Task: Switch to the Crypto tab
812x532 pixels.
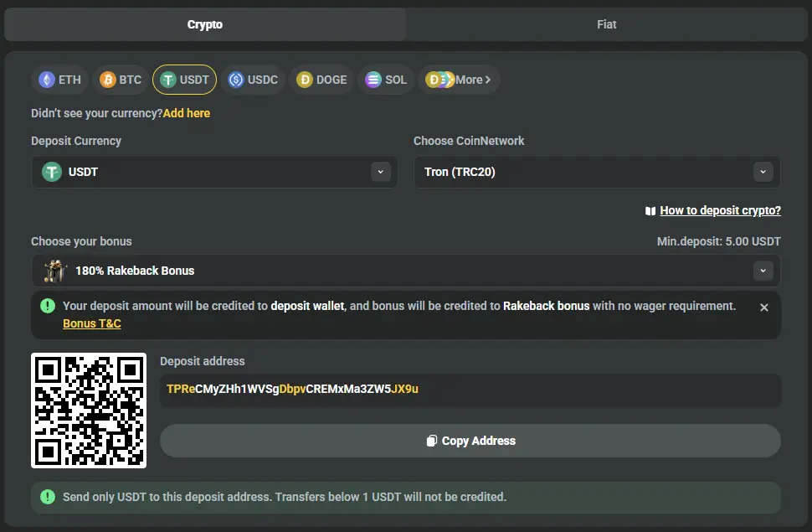Action: click(204, 24)
